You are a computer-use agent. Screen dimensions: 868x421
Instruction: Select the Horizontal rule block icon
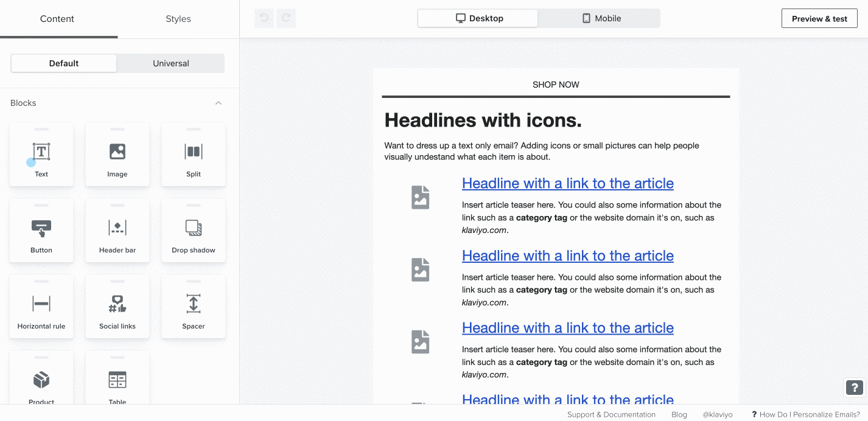[41, 304]
